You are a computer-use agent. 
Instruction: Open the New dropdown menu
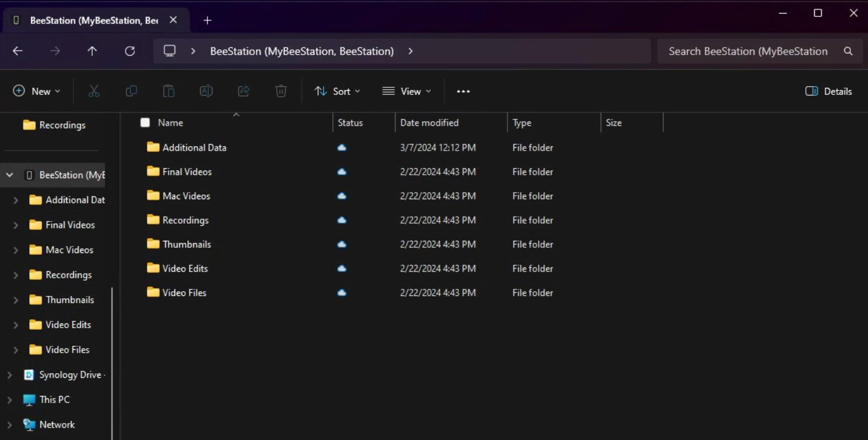(36, 91)
